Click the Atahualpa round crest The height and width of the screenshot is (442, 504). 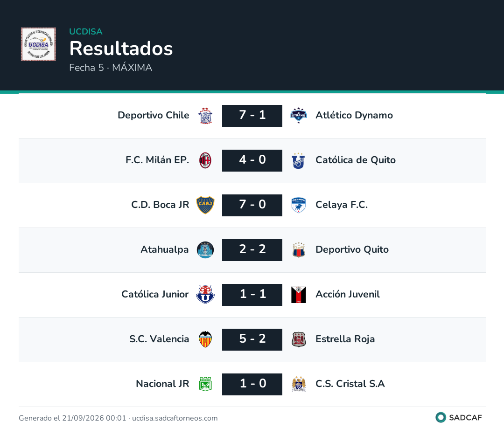pyautogui.click(x=205, y=250)
